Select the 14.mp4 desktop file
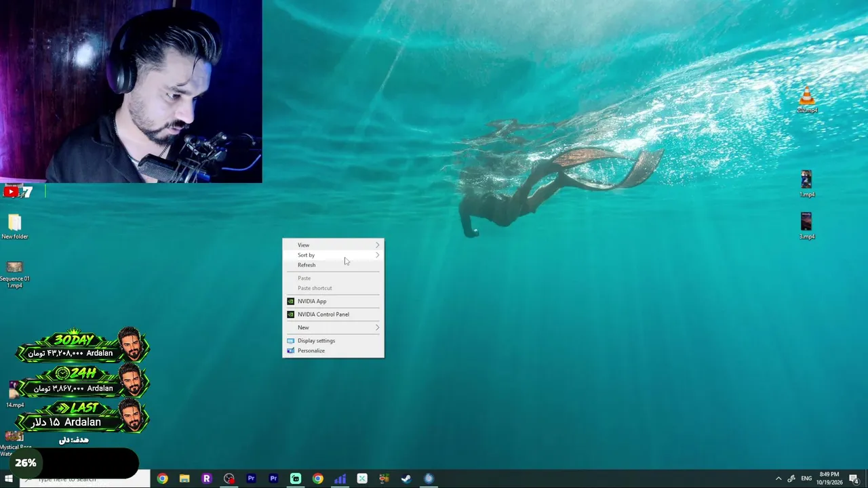The image size is (868, 488). [14, 394]
